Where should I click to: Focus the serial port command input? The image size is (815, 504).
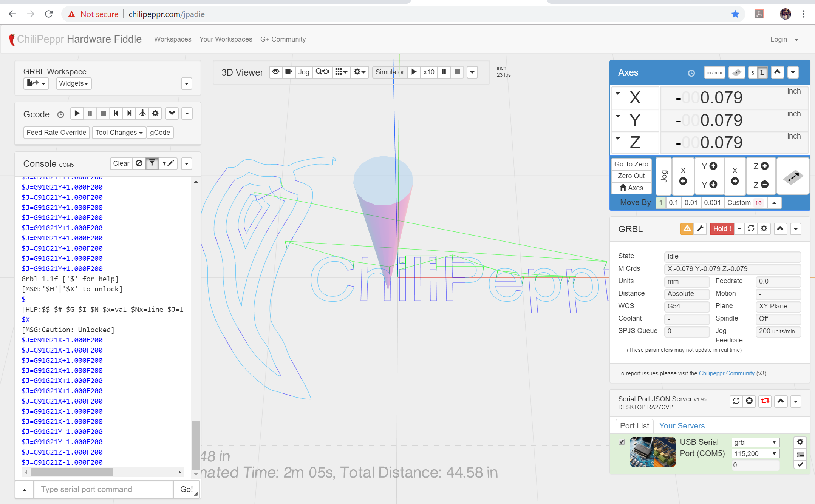pos(104,489)
